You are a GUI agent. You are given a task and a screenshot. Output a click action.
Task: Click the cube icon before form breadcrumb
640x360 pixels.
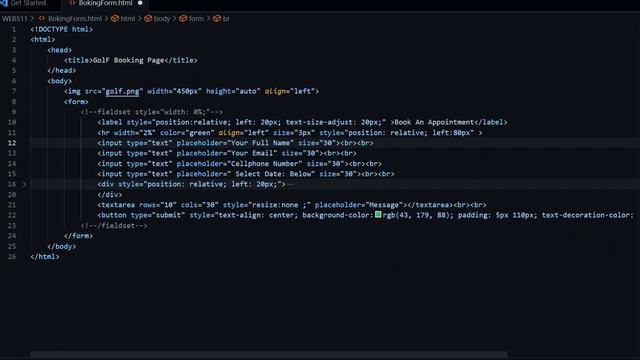tap(183, 19)
